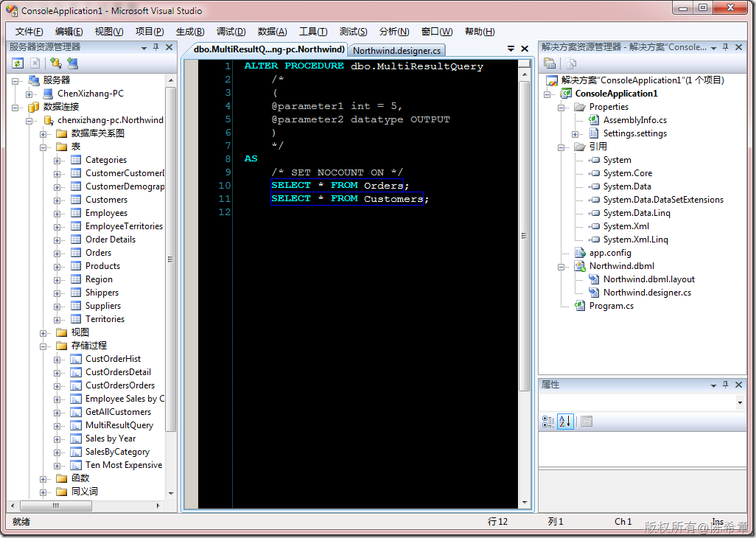756x538 pixels.
Task: Switch to Northwind.designer.cs tab
Action: pos(397,50)
